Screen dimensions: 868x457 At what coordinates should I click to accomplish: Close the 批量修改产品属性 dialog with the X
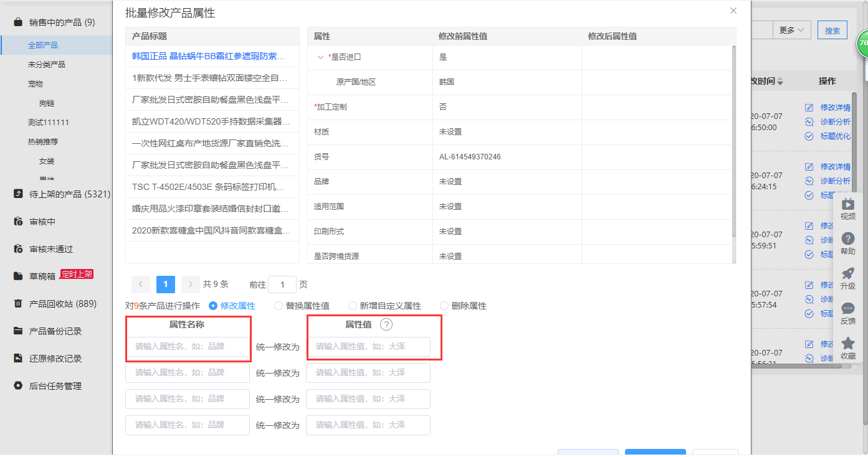pos(733,11)
